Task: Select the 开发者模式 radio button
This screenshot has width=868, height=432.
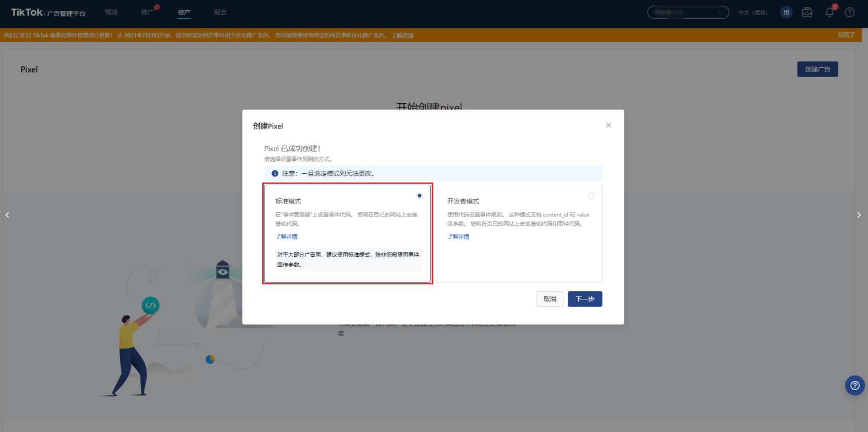Action: pyautogui.click(x=591, y=196)
